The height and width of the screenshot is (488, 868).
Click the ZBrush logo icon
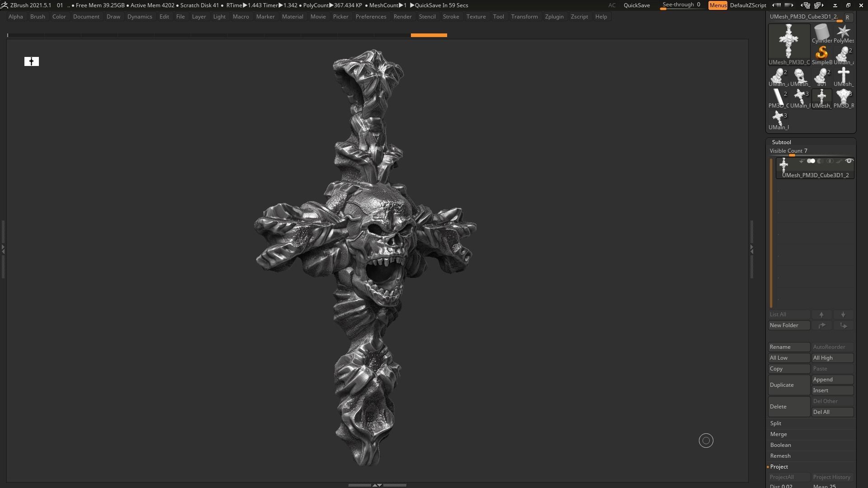(4, 5)
